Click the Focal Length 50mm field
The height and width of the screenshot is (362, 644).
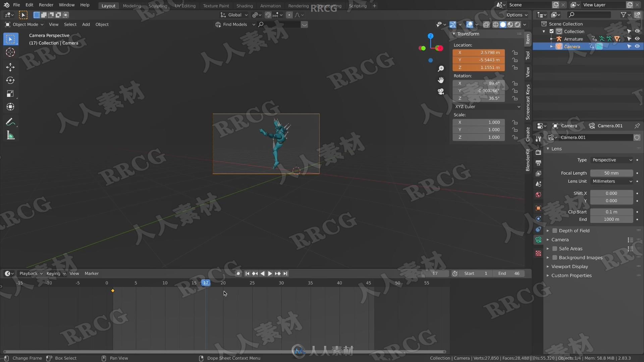(x=611, y=172)
